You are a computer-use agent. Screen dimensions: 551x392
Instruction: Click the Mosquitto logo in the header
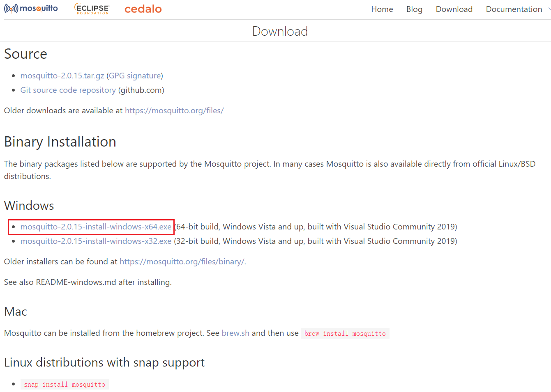(x=31, y=9)
